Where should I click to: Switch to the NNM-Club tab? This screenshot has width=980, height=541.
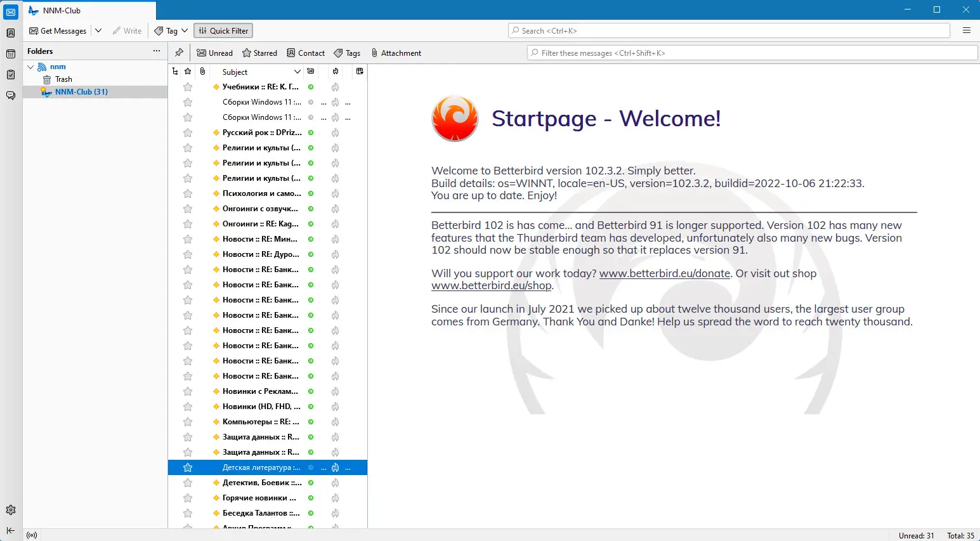coord(89,11)
